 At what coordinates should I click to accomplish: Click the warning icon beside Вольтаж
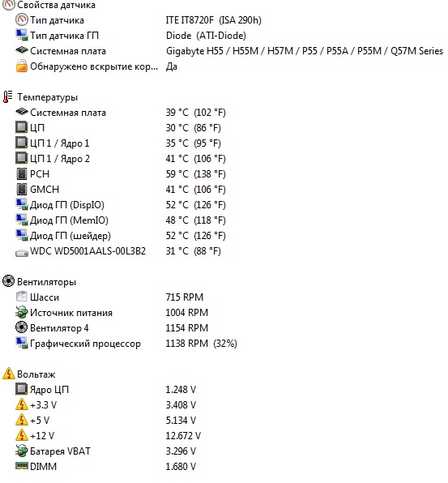pos(9,374)
